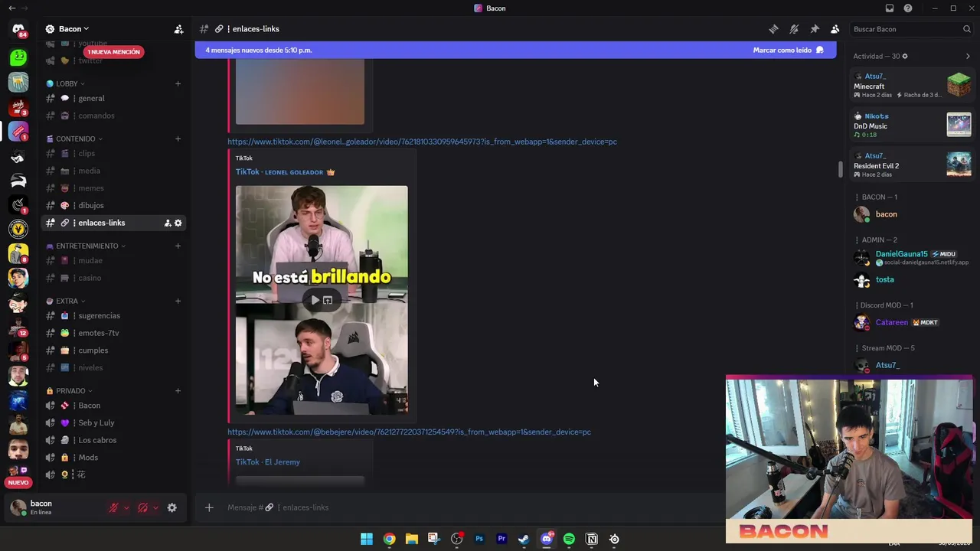Viewport: 980px width, 551px height.
Task: Add channel to LOBBY category
Action: coord(178,83)
